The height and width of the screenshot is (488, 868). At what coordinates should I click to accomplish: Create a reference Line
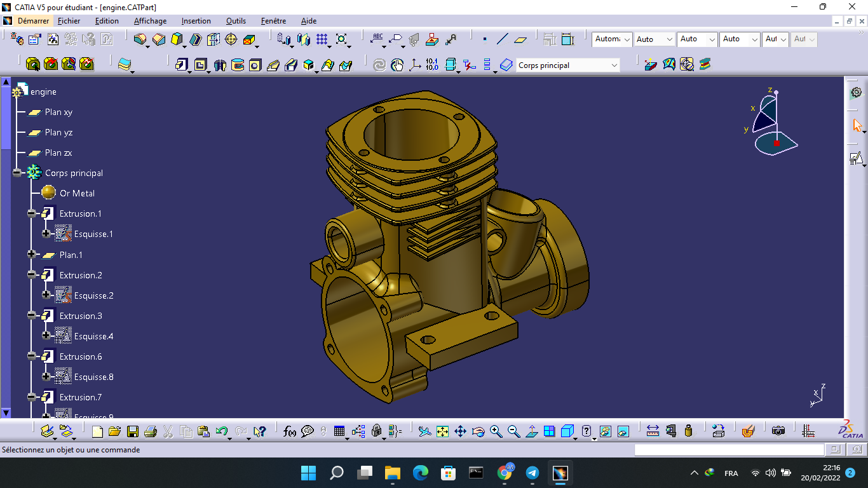click(x=502, y=39)
